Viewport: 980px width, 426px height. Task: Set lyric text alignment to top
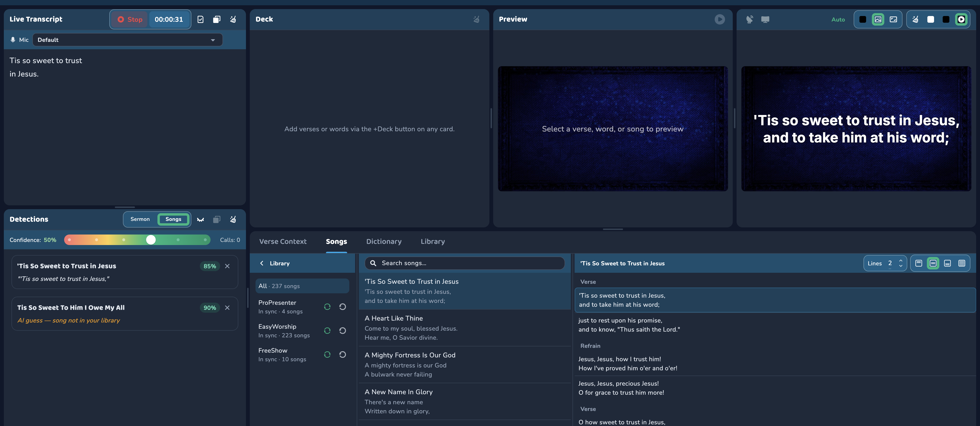coord(918,263)
